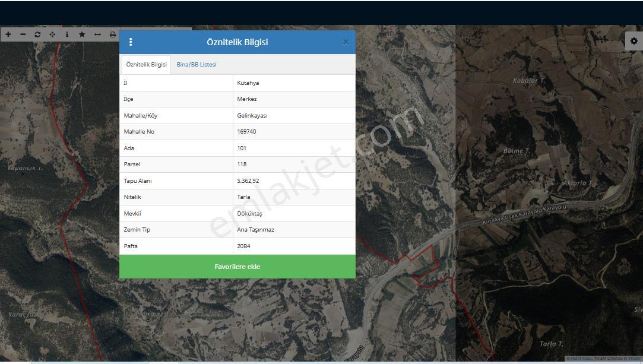Click the Zemin Tip label
Viewport: 643px width, 364px height.
click(137, 230)
